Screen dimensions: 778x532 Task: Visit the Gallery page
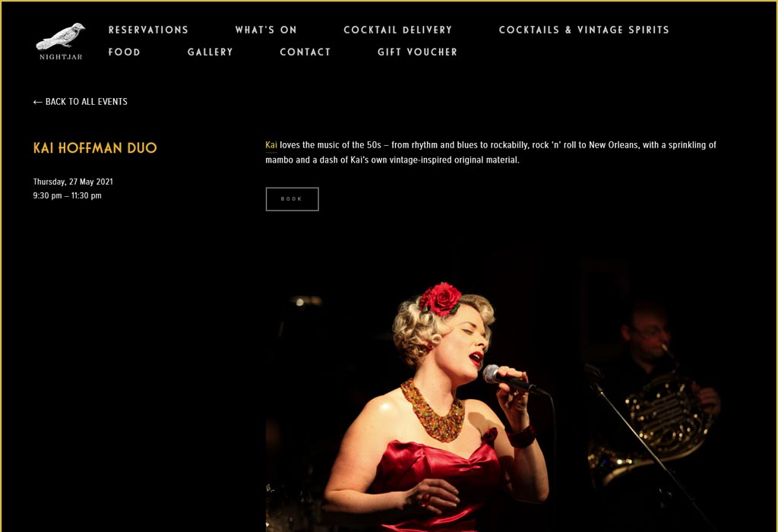[210, 52]
